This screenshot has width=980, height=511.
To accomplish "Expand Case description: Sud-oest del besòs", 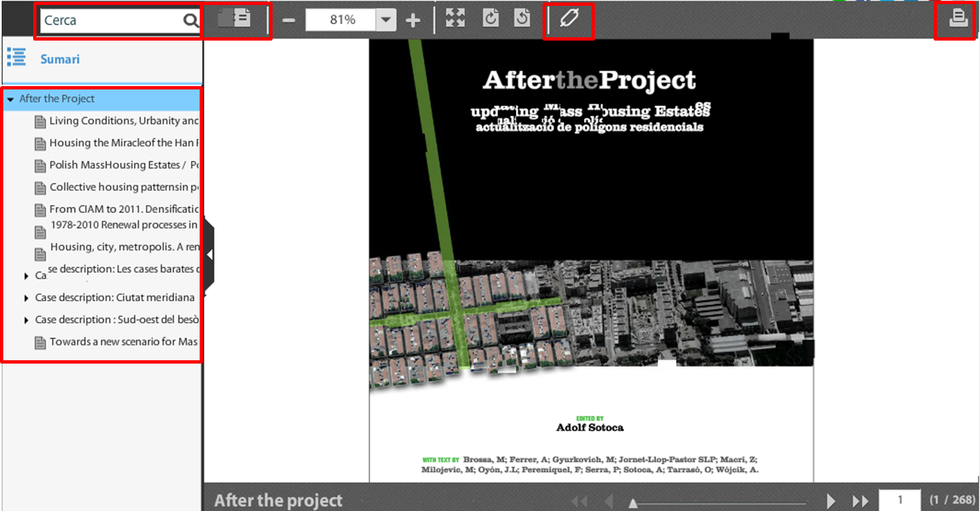I will click(x=27, y=320).
